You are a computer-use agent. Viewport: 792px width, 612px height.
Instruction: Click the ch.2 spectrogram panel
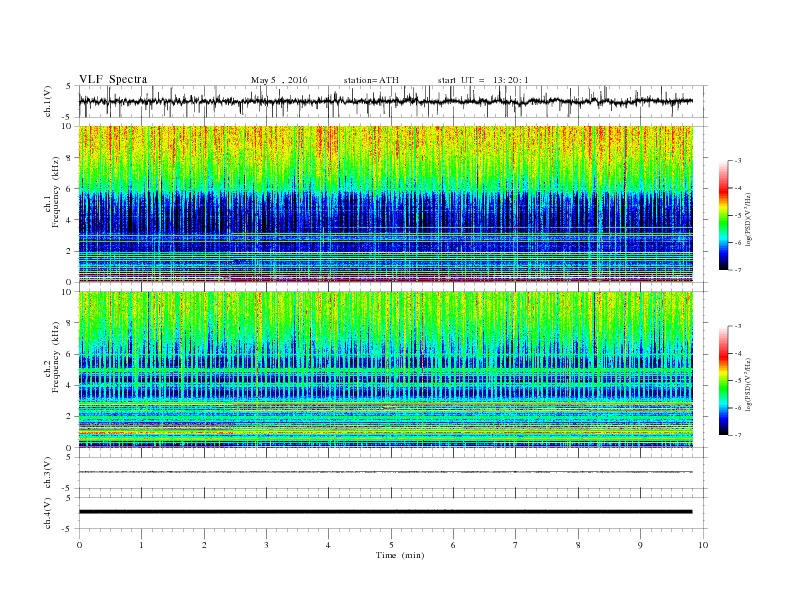point(385,370)
